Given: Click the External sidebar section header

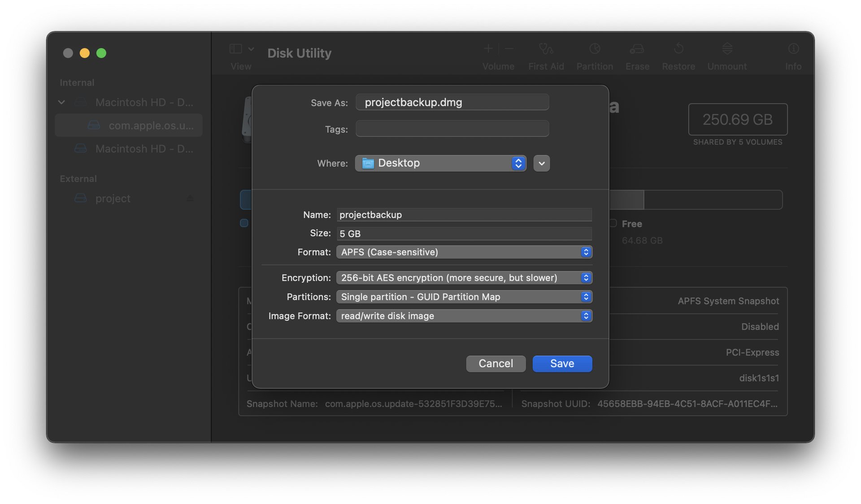Looking at the screenshot, I should point(78,179).
